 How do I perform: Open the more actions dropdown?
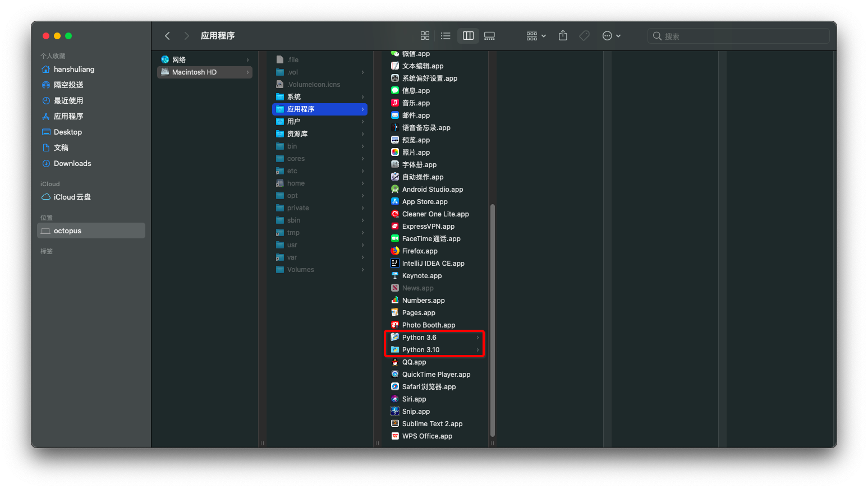(611, 36)
